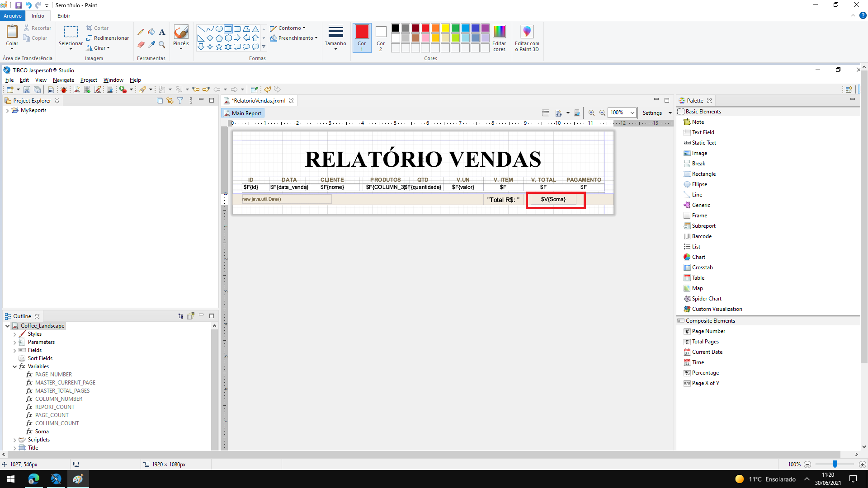
Task: Select the Magnifier tool
Action: click(x=162, y=44)
